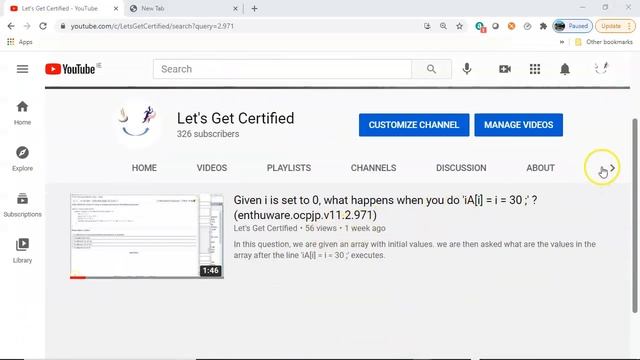Viewport: 640px width, 360px height.
Task: Click the page vertical scrollbar
Action: pyautogui.click(x=635, y=216)
